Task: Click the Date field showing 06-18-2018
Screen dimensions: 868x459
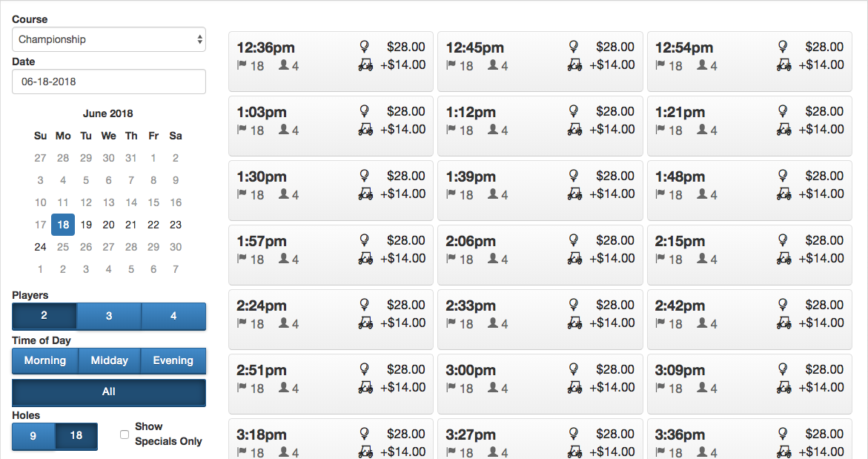Action: pyautogui.click(x=109, y=82)
